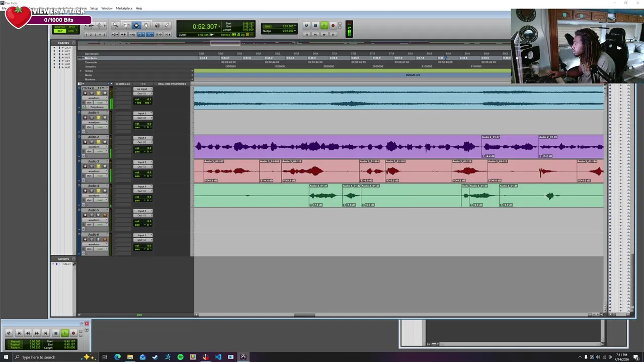Open the Marketplace menu
644x362 pixels.
124,8
